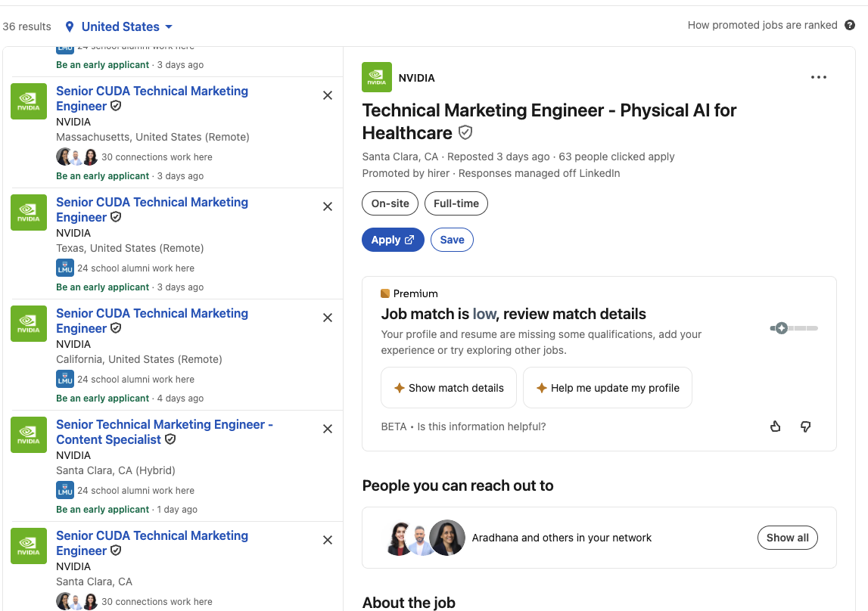
Task: Open the help icon beside How promoted jobs are ranked
Action: pos(850,25)
